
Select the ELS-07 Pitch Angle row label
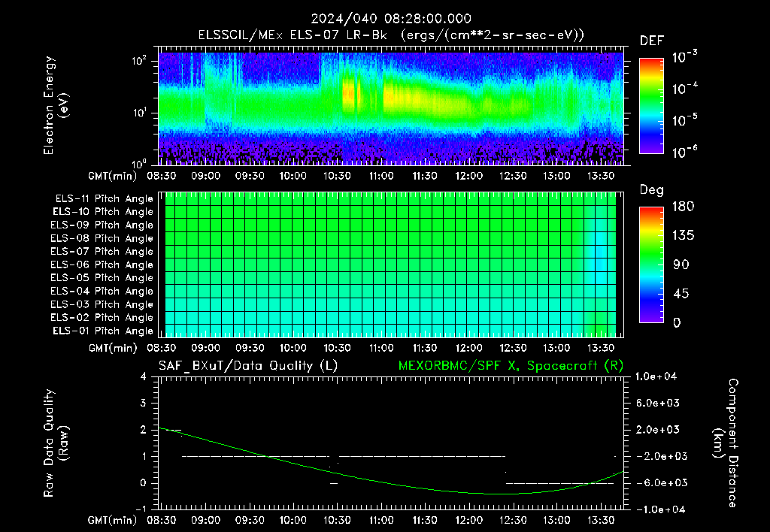(102, 251)
